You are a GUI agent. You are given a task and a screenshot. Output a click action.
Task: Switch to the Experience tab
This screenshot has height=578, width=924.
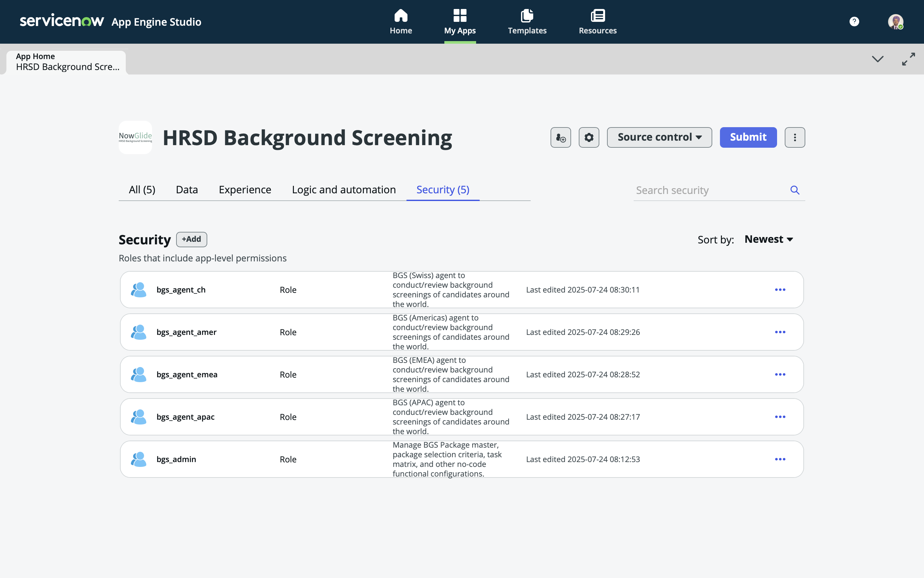pos(245,189)
